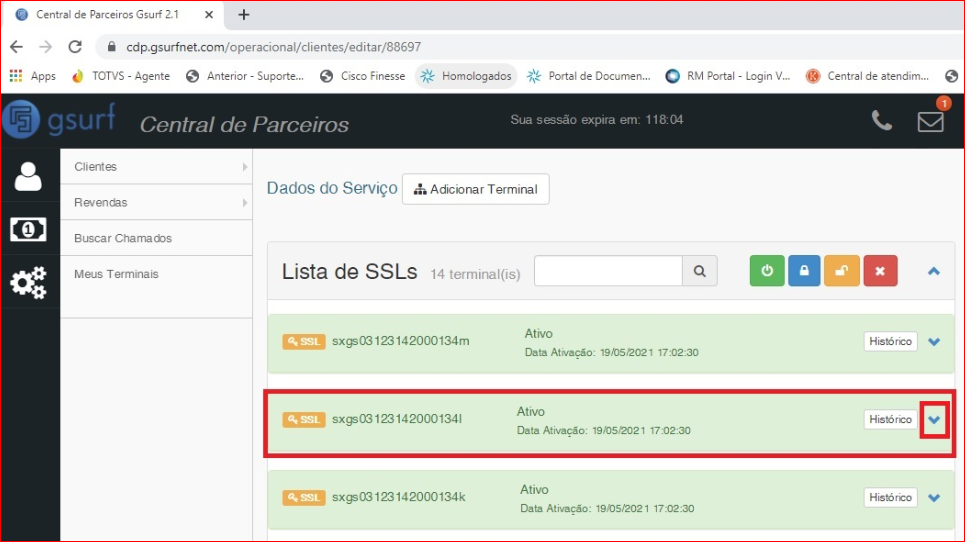Screen dimensions: 965x542
Task: Open the gears settings sidebar icon
Action: point(28,282)
